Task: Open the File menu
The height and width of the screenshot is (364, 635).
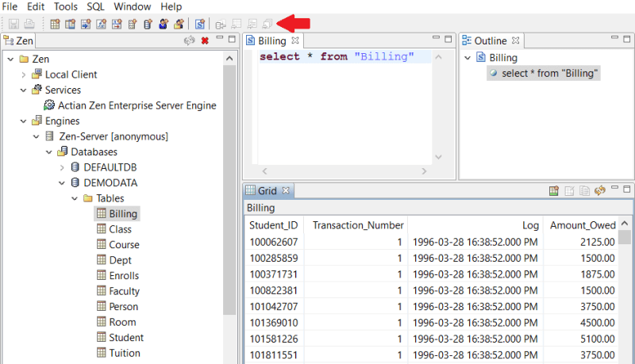Action: click(x=10, y=6)
